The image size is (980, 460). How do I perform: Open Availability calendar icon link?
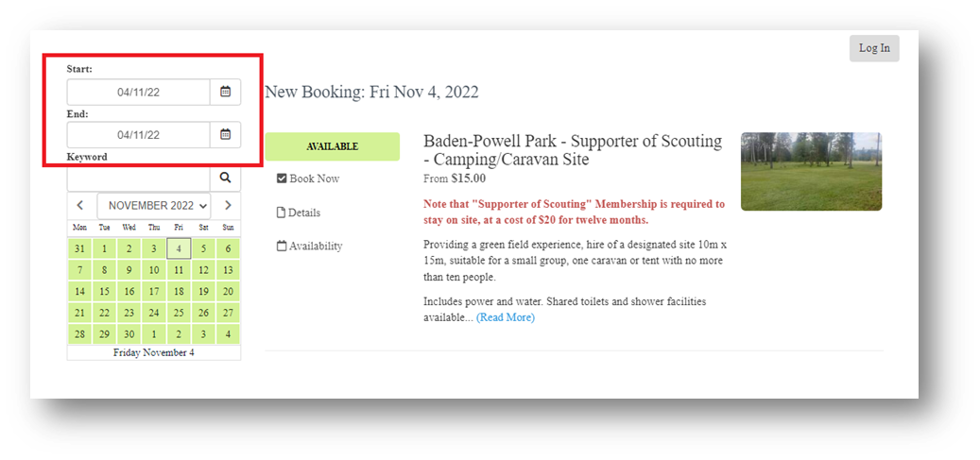pos(282,247)
